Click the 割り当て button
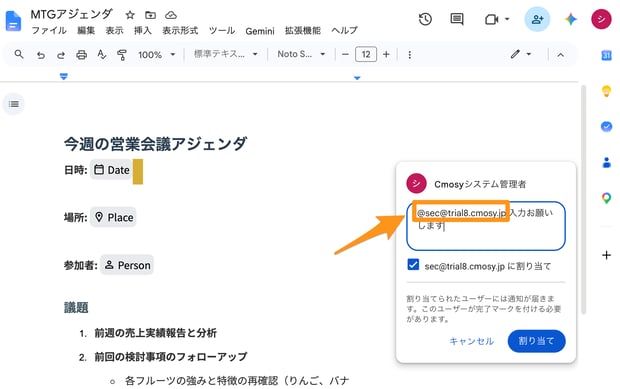Image resolution: width=620 pixels, height=389 pixels. tap(536, 341)
